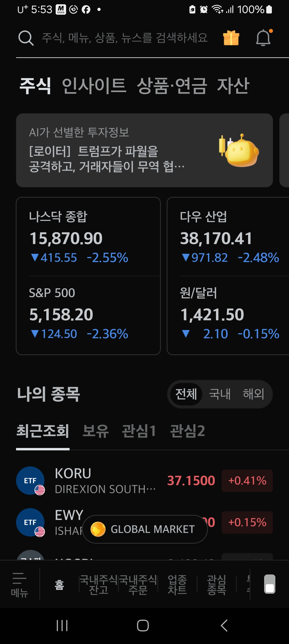Tap the Android back navigation icon
The width and height of the screenshot is (289, 644).
(224, 626)
